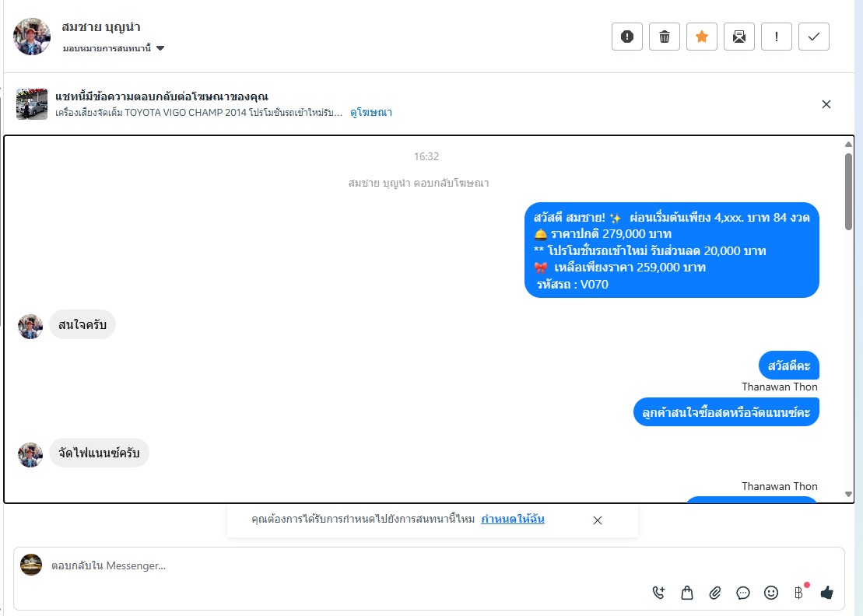The image size is (863, 616).
Task: Attach a file with paperclip icon
Action: tap(715, 593)
